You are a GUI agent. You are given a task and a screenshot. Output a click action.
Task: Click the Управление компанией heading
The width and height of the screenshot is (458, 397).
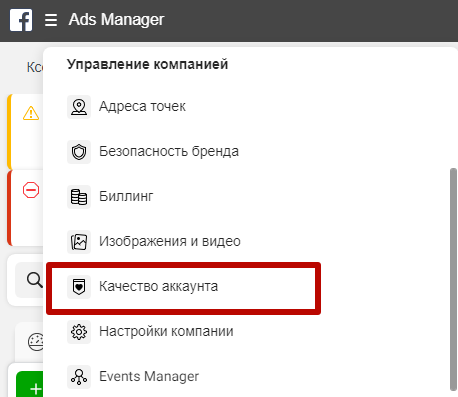tap(147, 64)
